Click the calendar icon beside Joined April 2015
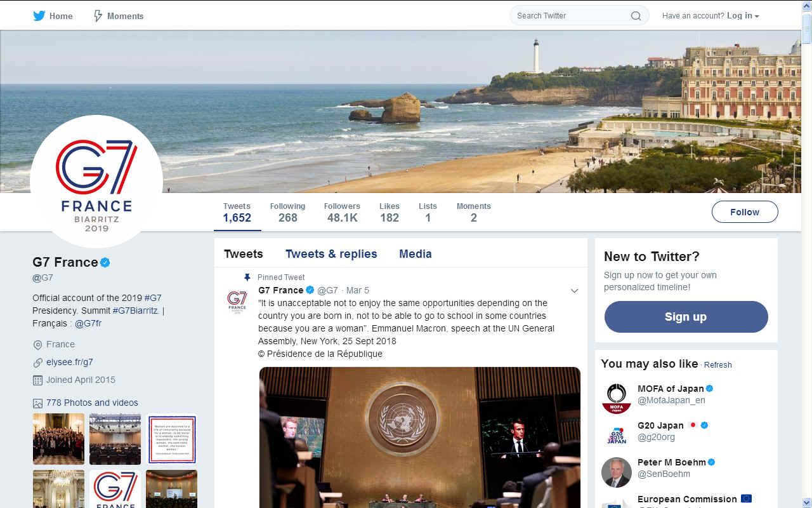 (37, 380)
